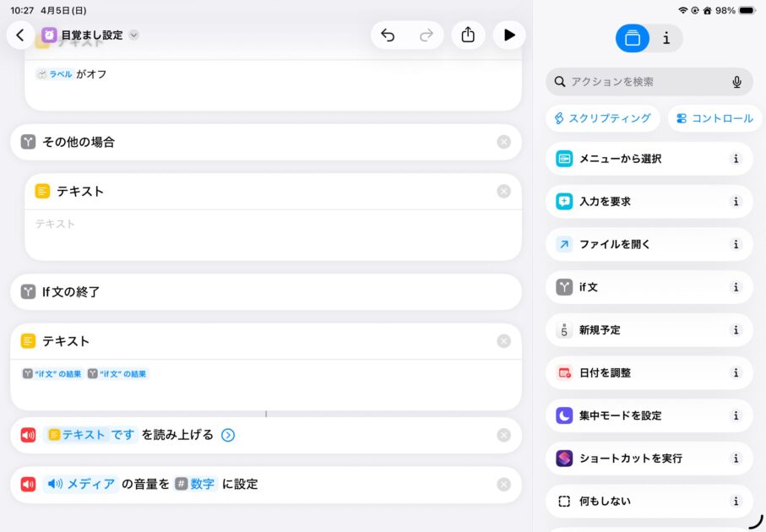Open the 目覚まし設定 title dropdown
Image resolution: width=766 pixels, height=532 pixels.
[x=134, y=35]
